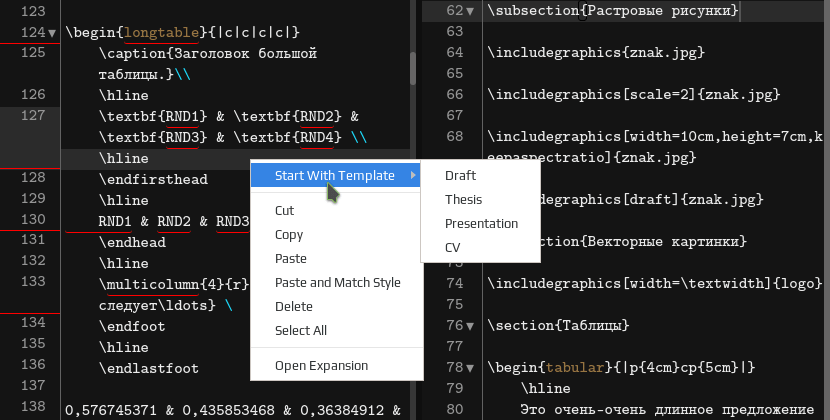Click the \endfoot command on line 134
The height and width of the screenshot is (420, 830).
coord(132,326)
